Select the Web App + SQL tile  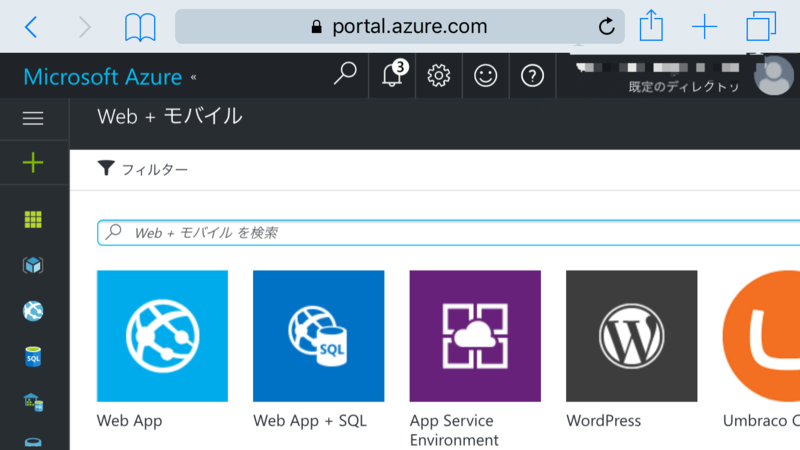pos(318,336)
